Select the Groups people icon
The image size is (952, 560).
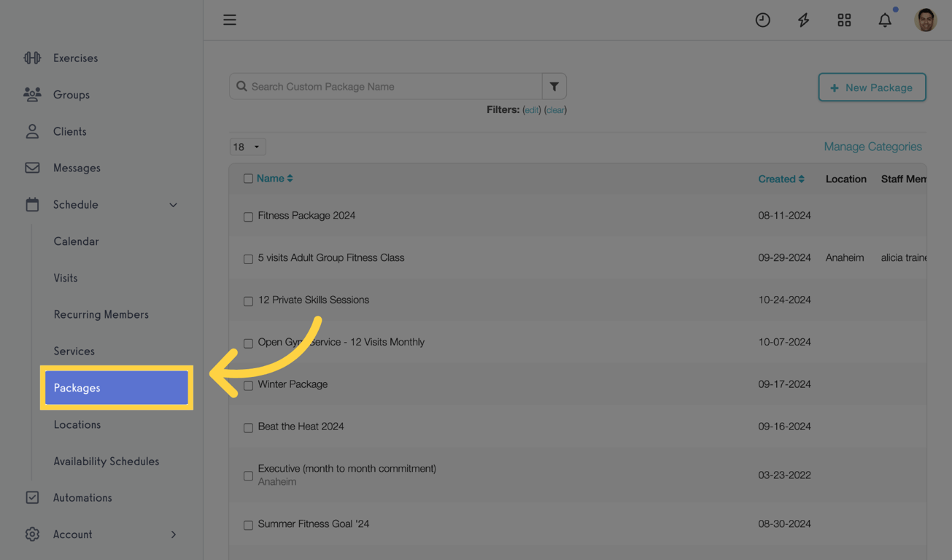32,94
